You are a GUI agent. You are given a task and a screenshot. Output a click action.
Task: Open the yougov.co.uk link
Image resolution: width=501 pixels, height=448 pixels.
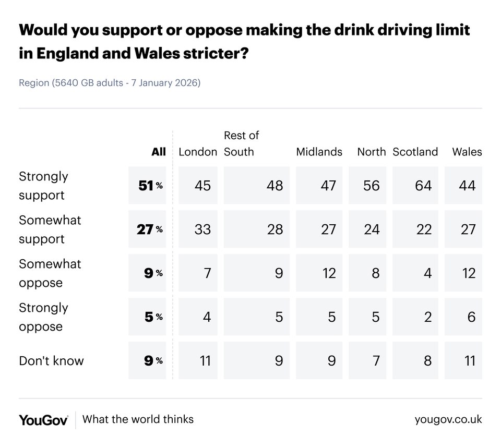448,419
